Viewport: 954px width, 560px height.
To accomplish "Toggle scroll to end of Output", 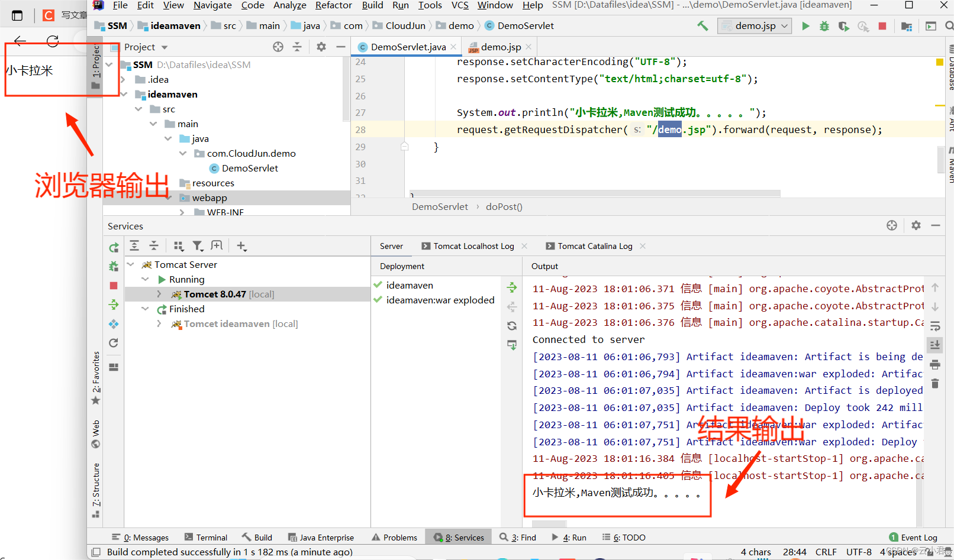I will [935, 345].
